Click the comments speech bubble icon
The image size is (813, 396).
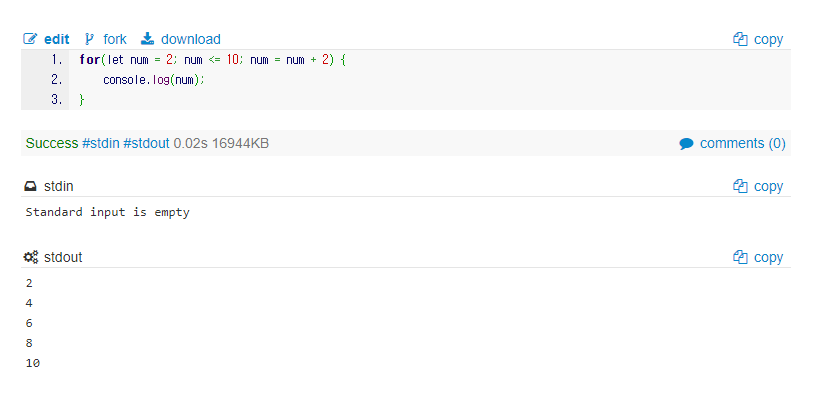[x=686, y=144]
